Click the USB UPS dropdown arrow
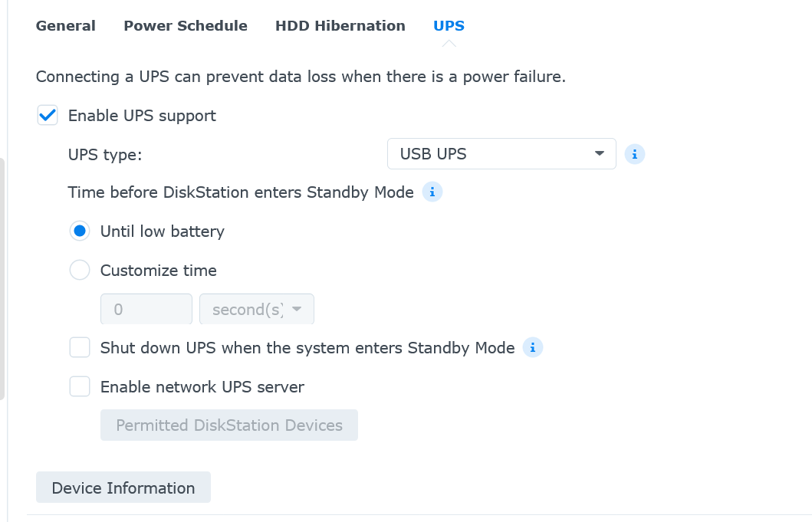 pyautogui.click(x=600, y=154)
